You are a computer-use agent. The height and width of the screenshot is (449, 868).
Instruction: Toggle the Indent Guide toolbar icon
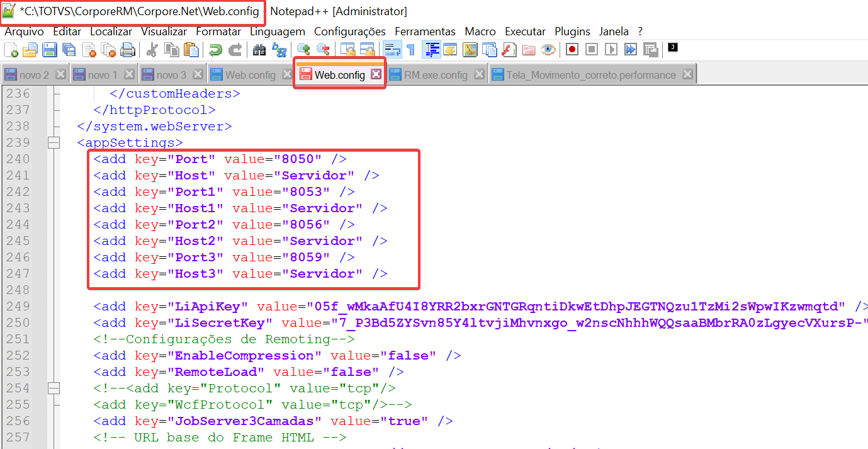pos(431,49)
